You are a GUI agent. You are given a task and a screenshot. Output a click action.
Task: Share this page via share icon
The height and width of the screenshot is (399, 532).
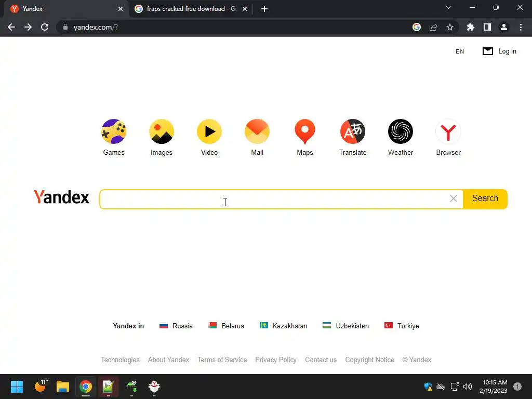pos(433,27)
